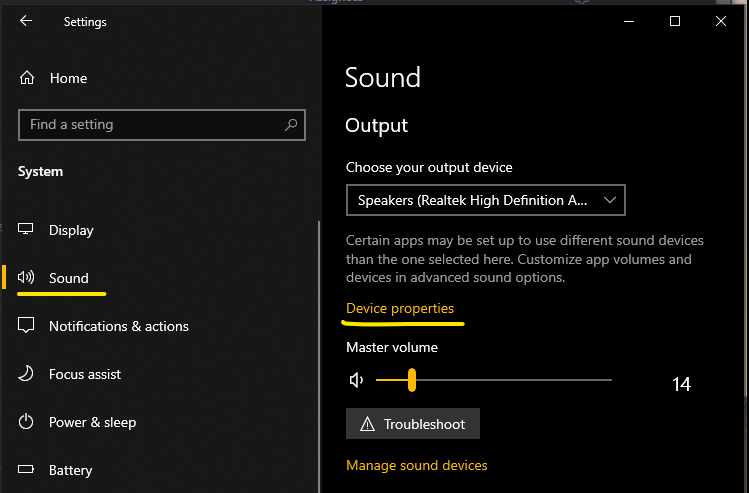Select the Focus assist moon icon
Image resolution: width=749 pixels, height=493 pixels.
click(26, 374)
